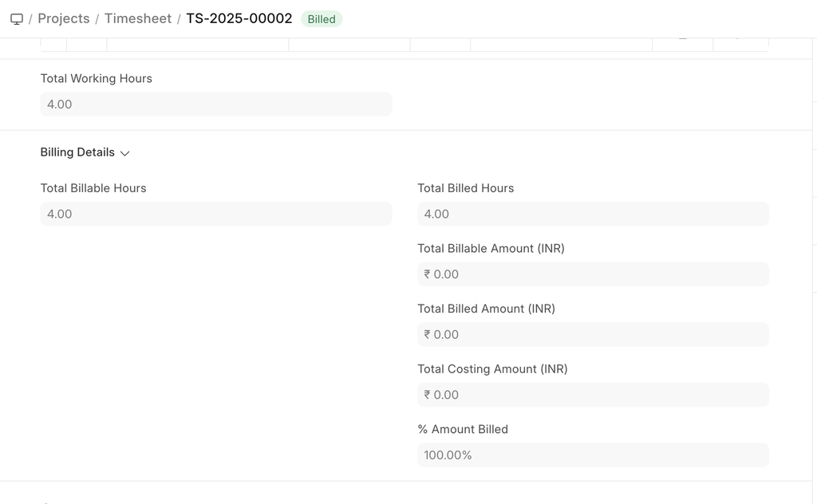Go to the Timesheet breadcrumb link

[x=138, y=19]
